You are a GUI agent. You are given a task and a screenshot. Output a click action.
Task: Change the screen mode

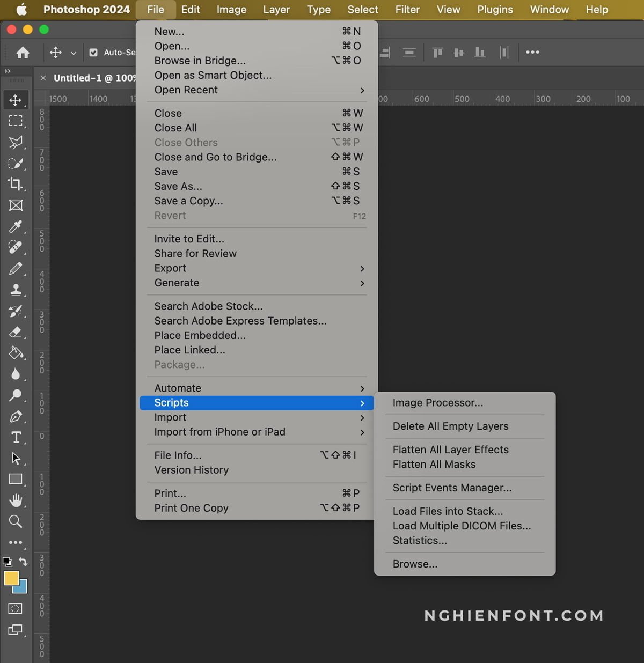pos(16,630)
